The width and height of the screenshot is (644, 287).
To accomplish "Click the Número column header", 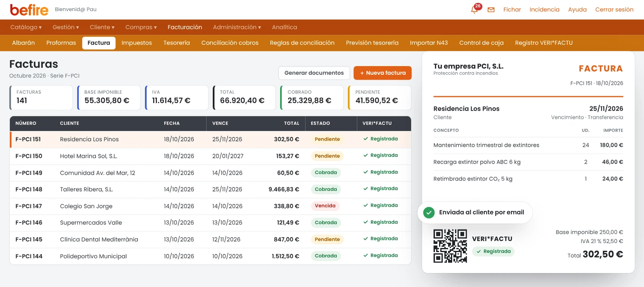I will tap(26, 123).
